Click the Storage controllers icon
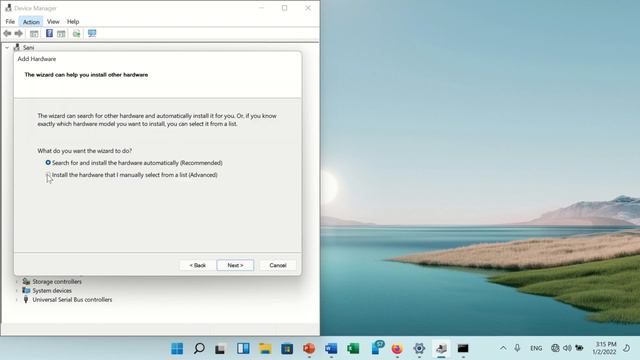Viewport: 640px width, 360px height. click(x=26, y=281)
